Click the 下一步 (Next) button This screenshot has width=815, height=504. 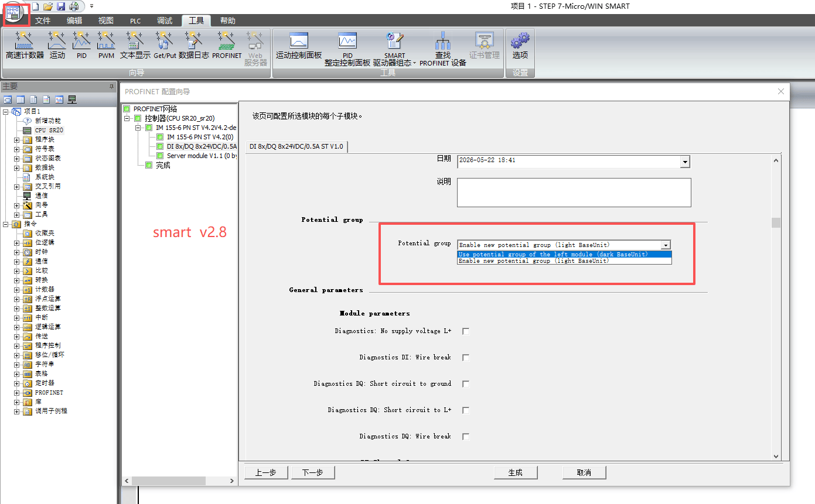coord(312,472)
